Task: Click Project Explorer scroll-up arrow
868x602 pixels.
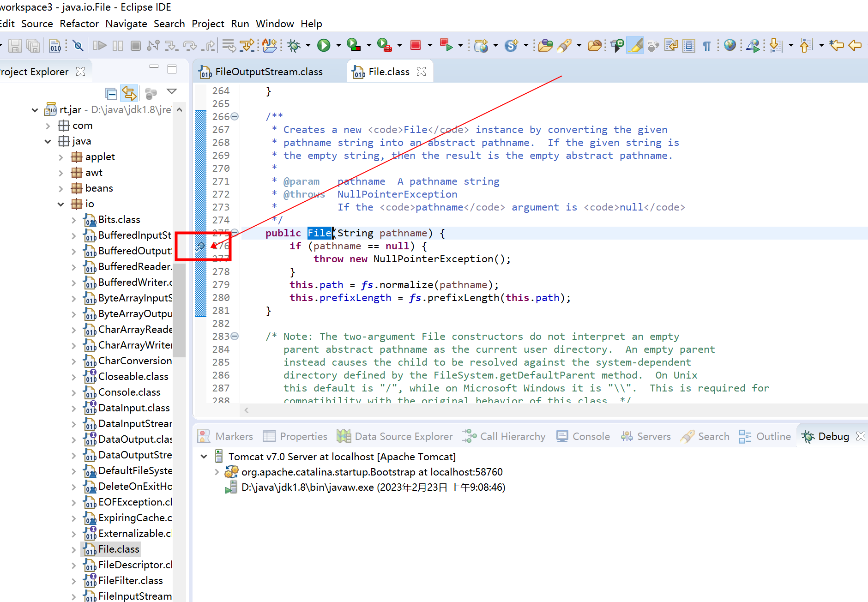Action: coord(180,110)
